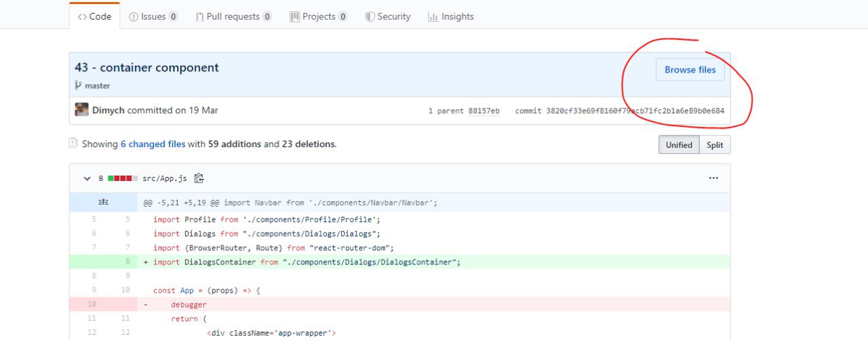Switch diff view to Unified

click(679, 145)
